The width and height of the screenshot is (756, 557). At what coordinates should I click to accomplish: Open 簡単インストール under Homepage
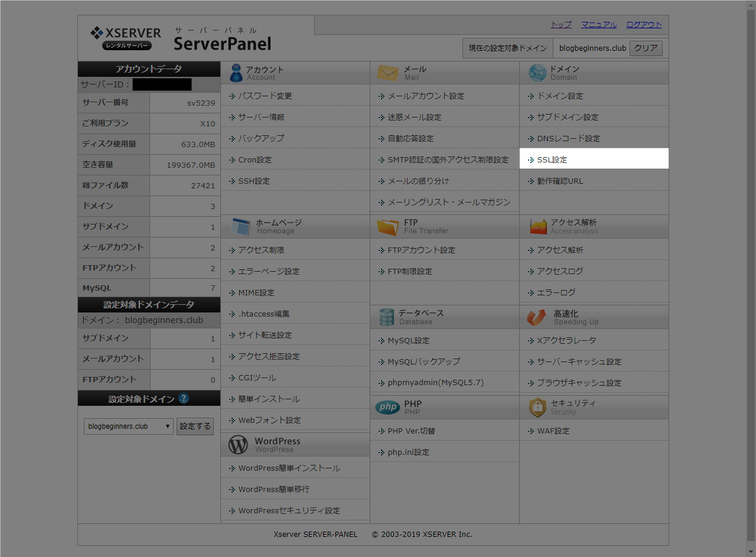[x=269, y=399]
